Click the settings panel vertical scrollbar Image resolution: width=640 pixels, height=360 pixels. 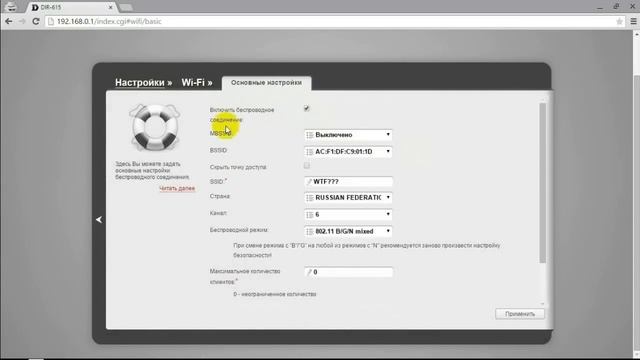click(542, 183)
